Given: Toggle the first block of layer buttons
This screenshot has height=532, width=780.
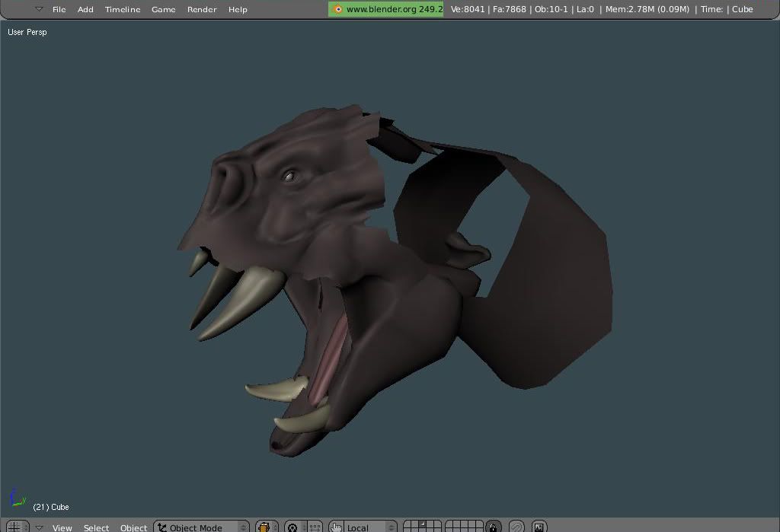Looking at the screenshot, I should (422, 527).
